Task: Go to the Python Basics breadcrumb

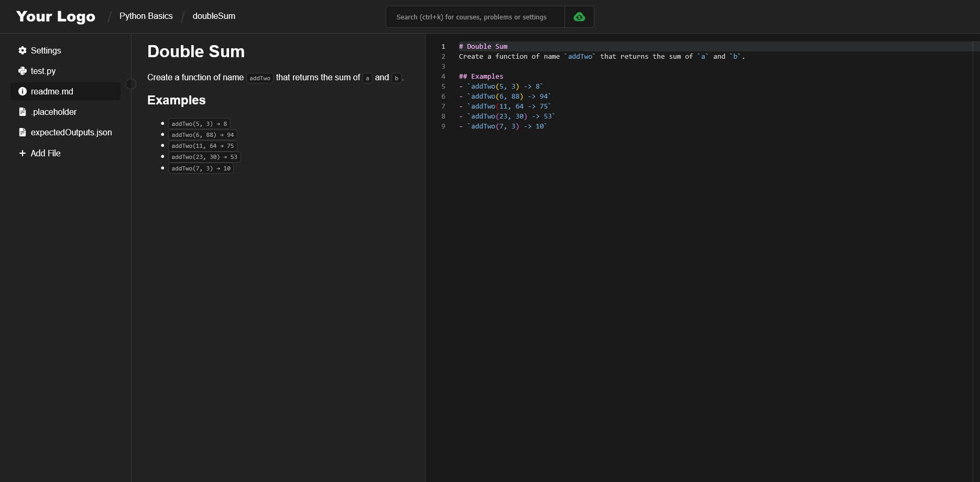Action: coord(146,16)
